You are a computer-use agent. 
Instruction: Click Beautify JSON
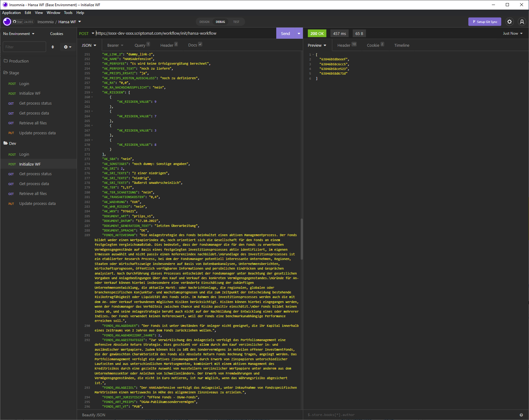93,415
